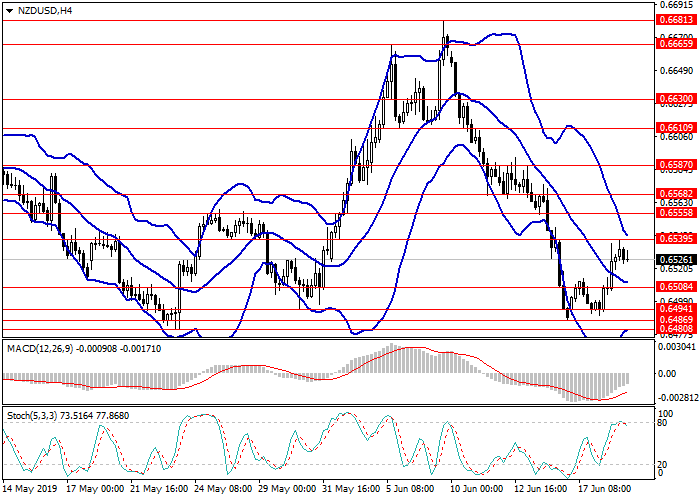Select the 0.64869 red price level label

click(676, 320)
